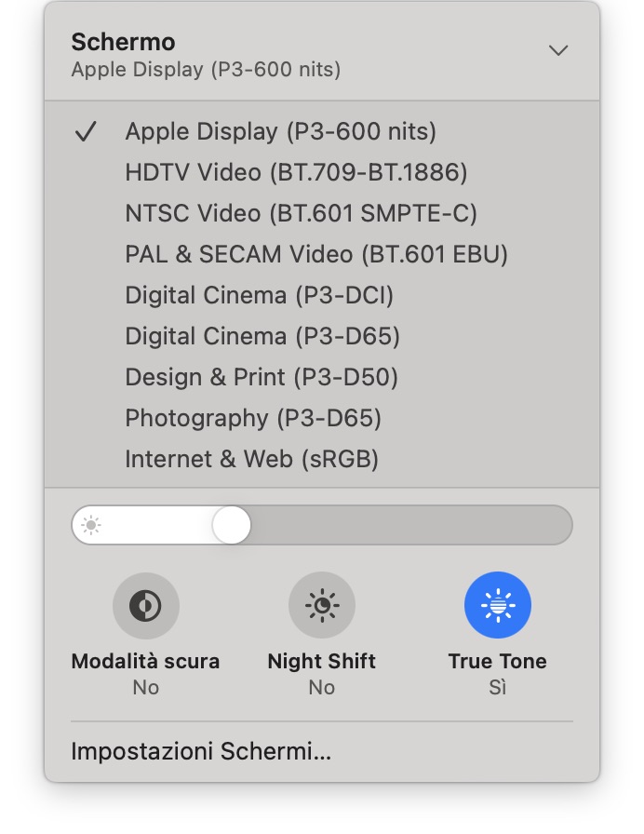Toggle the Modalità scura (dark mode) icon
Viewport: 644px width, 834px height.
pyautogui.click(x=145, y=606)
